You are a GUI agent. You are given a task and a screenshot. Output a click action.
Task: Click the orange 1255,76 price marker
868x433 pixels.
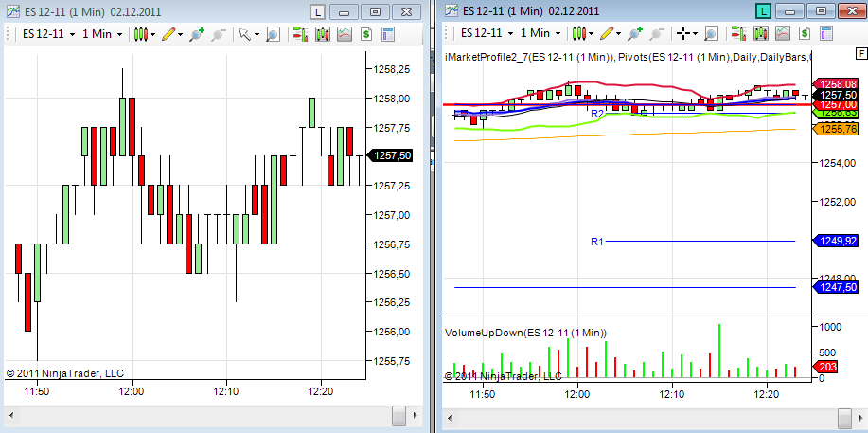pos(838,129)
